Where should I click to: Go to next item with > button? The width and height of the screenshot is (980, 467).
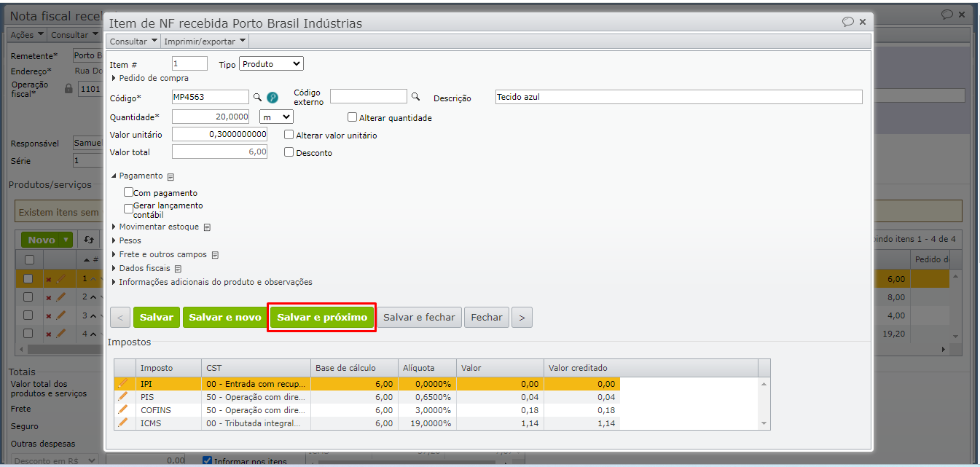522,317
